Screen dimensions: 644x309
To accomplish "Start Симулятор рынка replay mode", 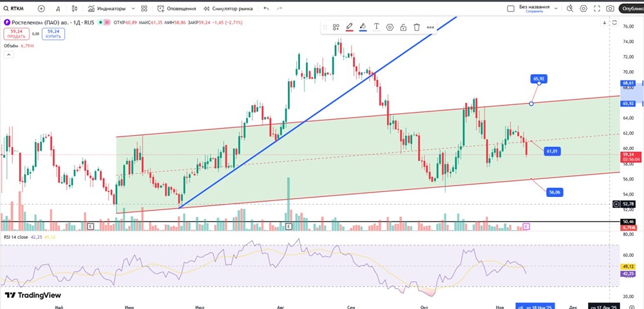I will click(x=228, y=8).
